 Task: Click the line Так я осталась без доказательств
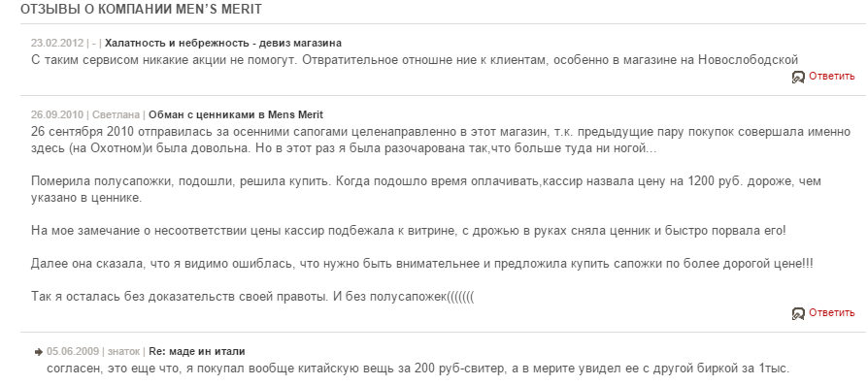click(x=253, y=298)
